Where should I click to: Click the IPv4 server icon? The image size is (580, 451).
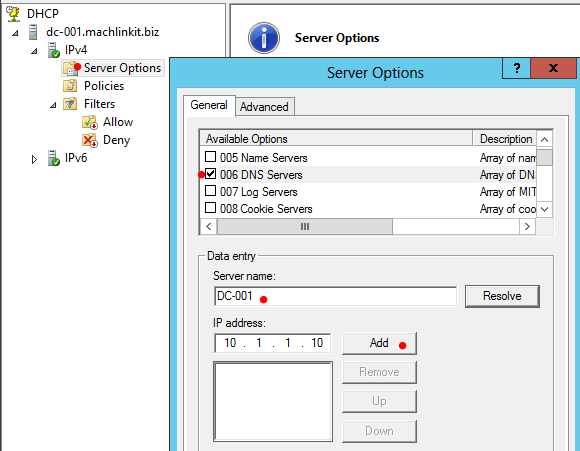pyautogui.click(x=53, y=50)
